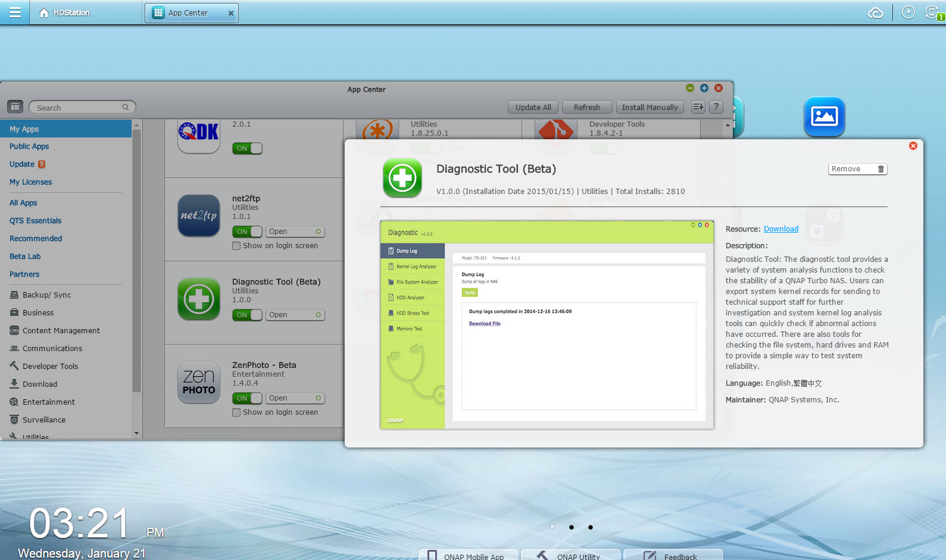Click the Search input field
The image size is (946, 560).
click(79, 108)
